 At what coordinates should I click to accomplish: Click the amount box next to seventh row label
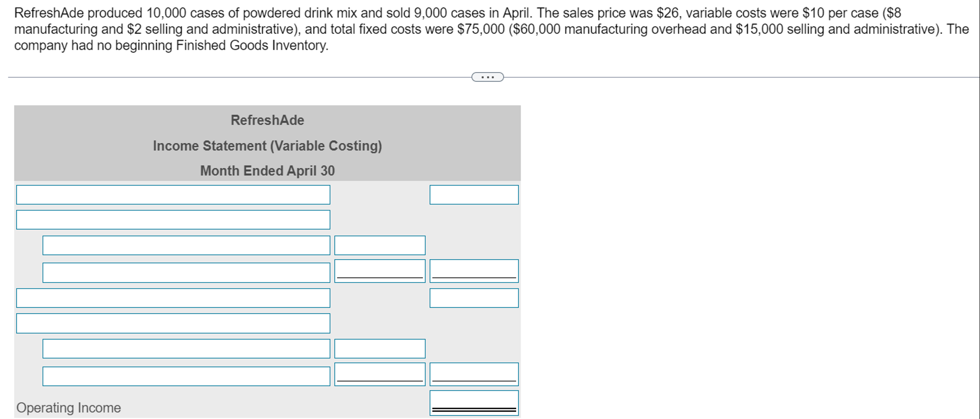(x=379, y=348)
